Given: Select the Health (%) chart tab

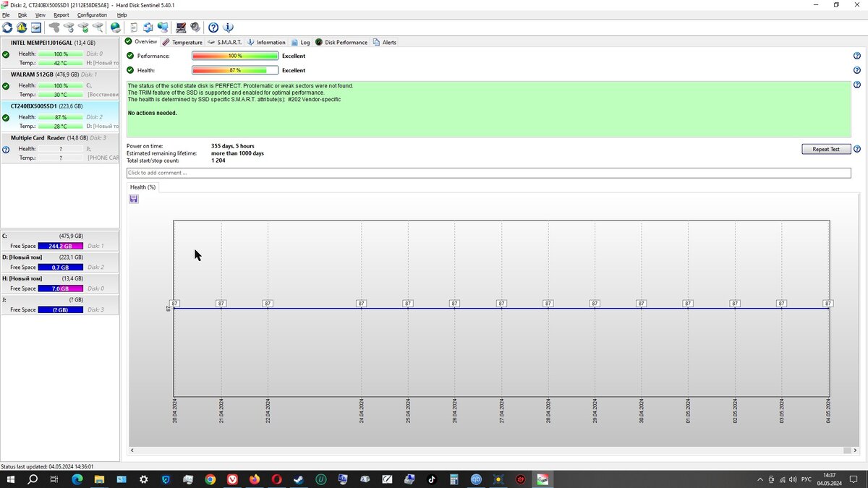Looking at the screenshot, I should coord(142,187).
